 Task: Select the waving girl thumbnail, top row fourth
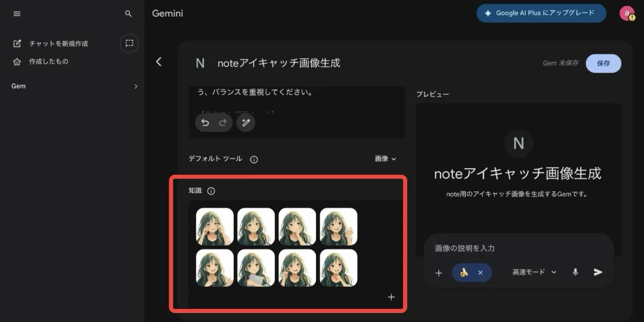coord(339,227)
